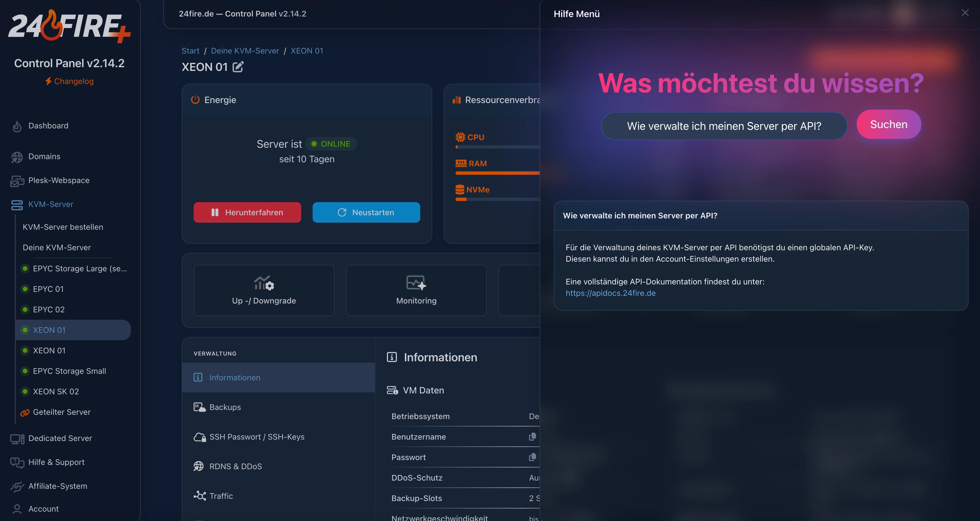
Task: Click the Betriebssystem row label
Action: point(420,417)
